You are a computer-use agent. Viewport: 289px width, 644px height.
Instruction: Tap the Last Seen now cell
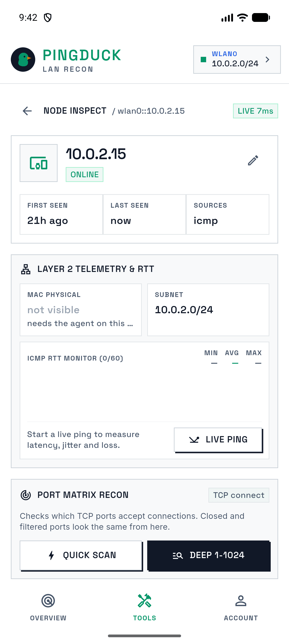pos(144,214)
